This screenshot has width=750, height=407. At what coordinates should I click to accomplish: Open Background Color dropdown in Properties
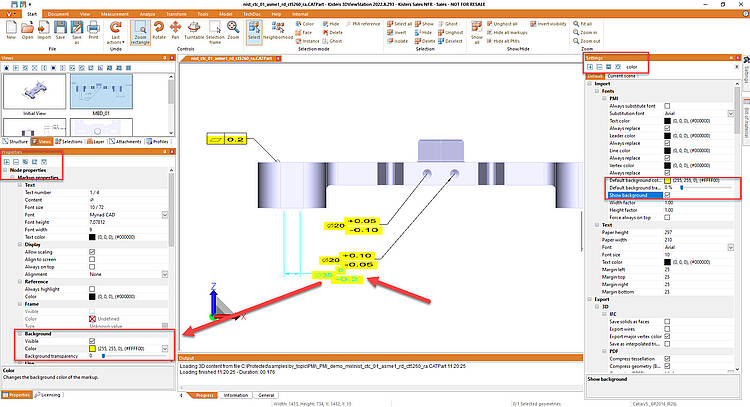click(x=165, y=349)
